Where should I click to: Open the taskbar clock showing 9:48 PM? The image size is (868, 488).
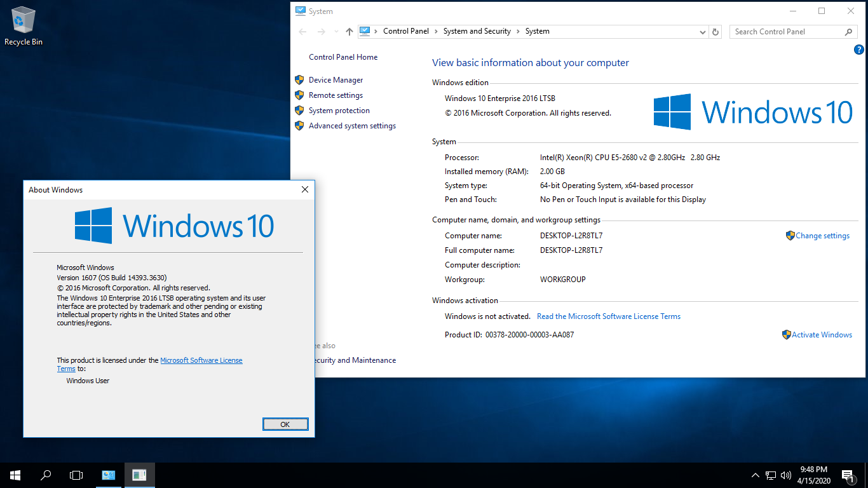[813, 475]
